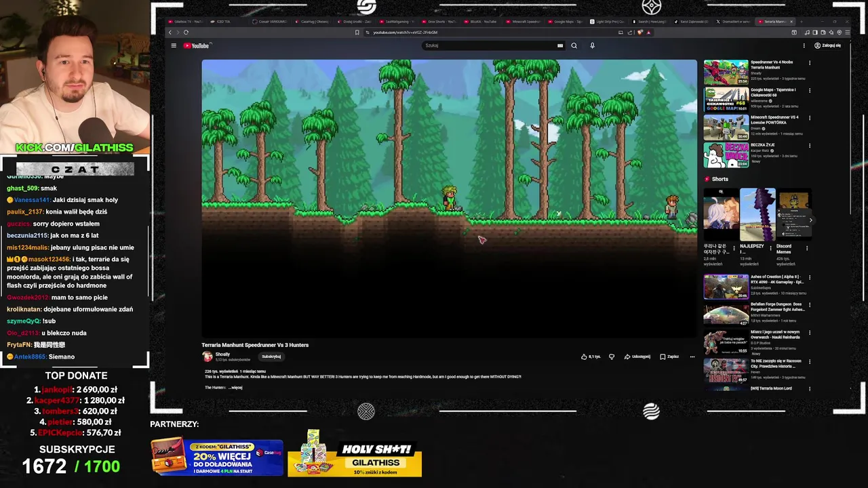868x488 pixels.
Task: Click the Brave shield icon in address bar
Action: coord(639,32)
